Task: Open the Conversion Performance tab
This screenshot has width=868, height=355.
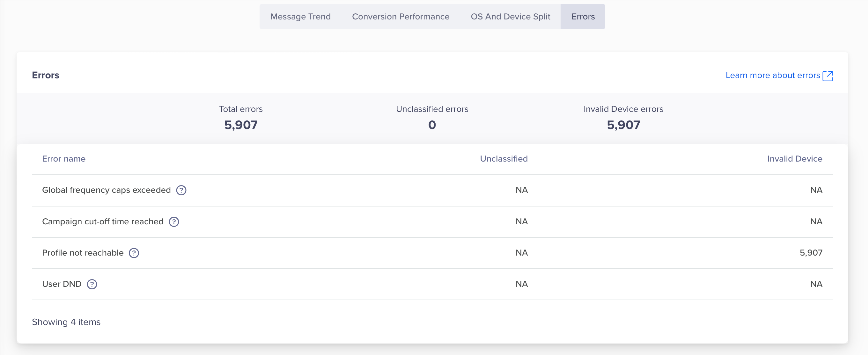Action: [x=400, y=17]
